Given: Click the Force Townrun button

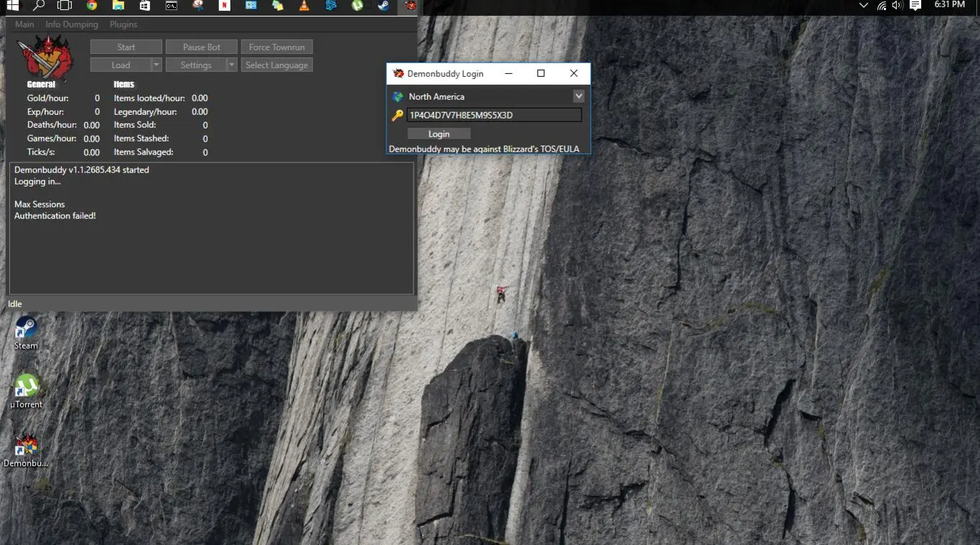Looking at the screenshot, I should [x=277, y=47].
